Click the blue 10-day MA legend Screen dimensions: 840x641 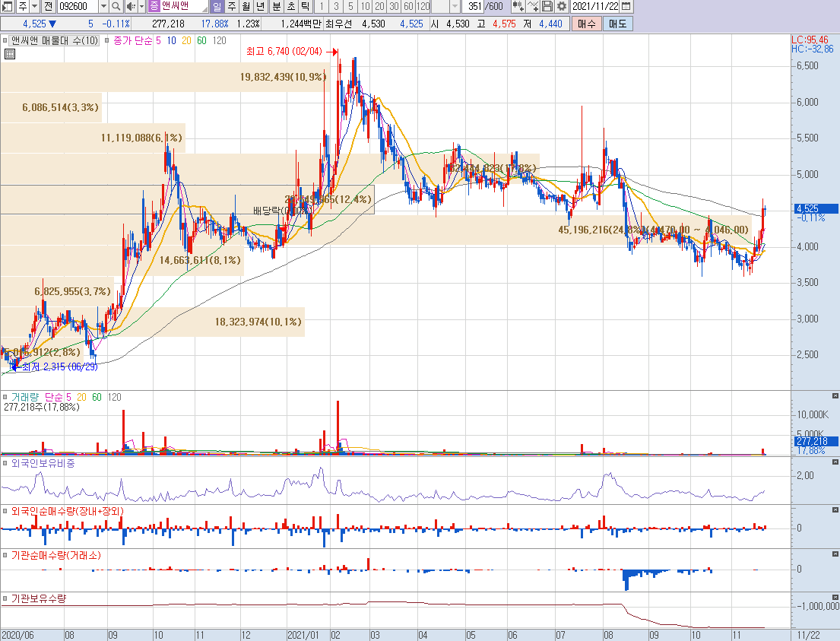coord(172,41)
